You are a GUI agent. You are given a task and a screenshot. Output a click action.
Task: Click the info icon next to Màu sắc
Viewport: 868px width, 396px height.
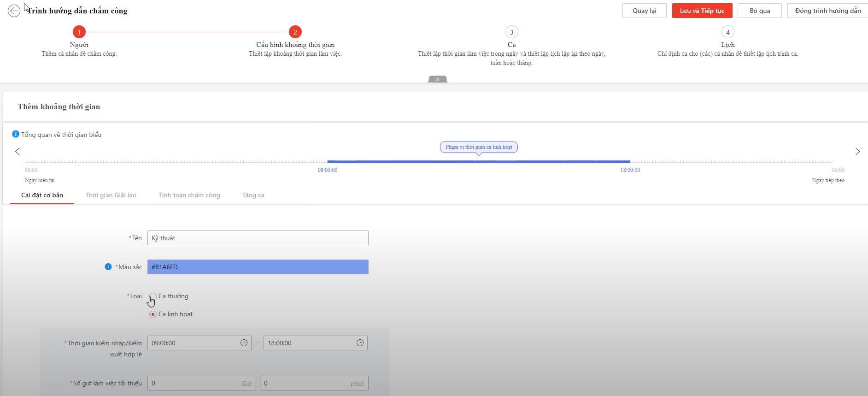point(108,267)
